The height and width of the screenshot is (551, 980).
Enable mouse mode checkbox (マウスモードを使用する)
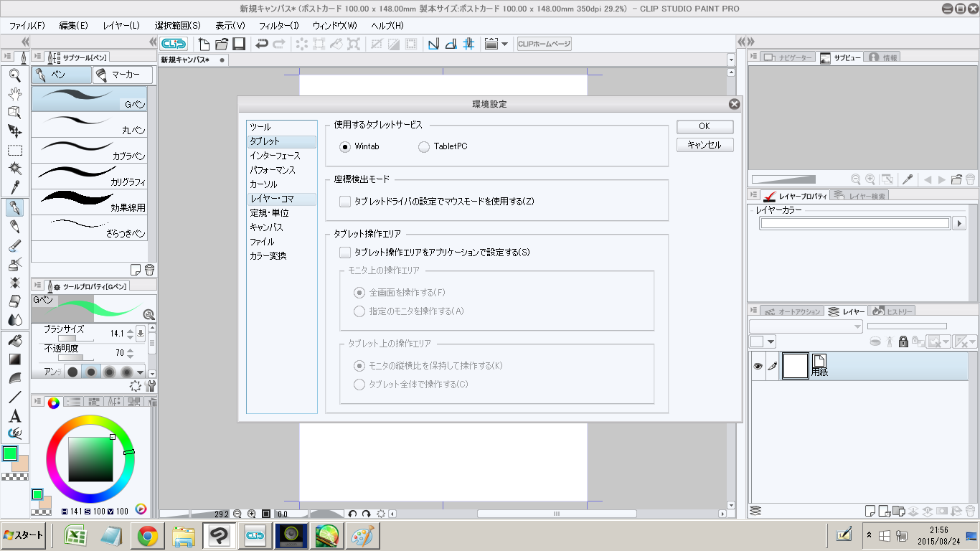coord(345,202)
